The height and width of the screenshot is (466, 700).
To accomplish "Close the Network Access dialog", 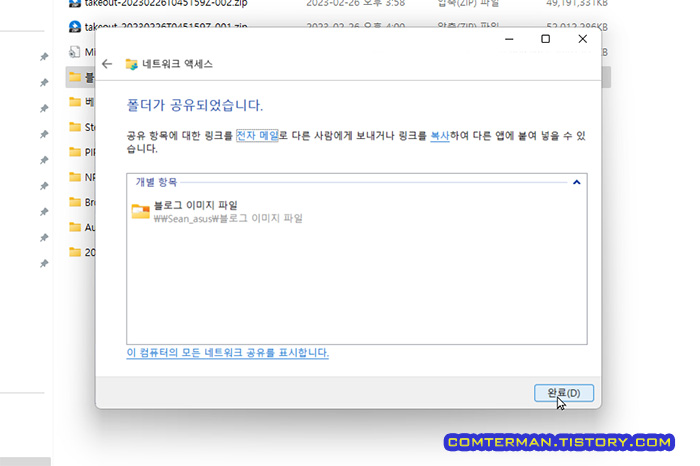I will 583,39.
